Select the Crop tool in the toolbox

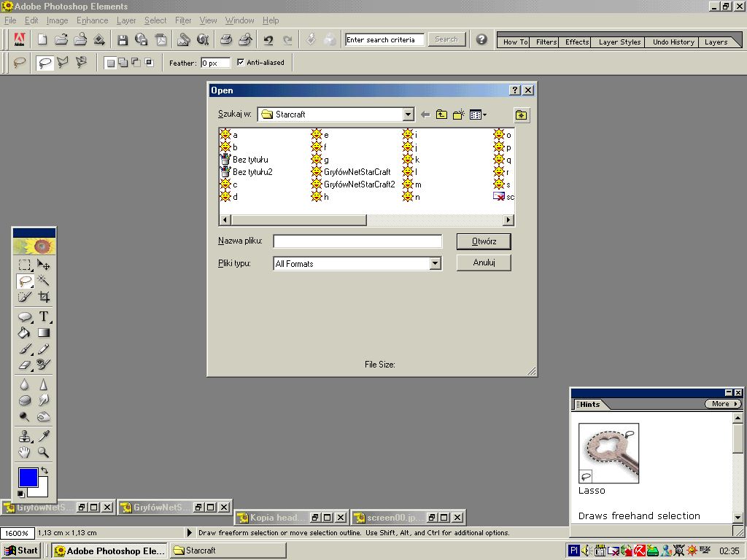pyautogui.click(x=44, y=297)
